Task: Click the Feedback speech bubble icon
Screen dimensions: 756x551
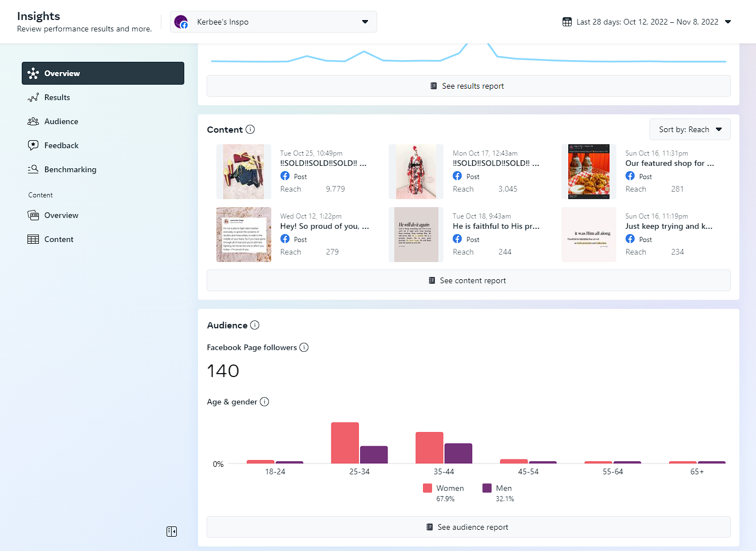Action: [33, 145]
